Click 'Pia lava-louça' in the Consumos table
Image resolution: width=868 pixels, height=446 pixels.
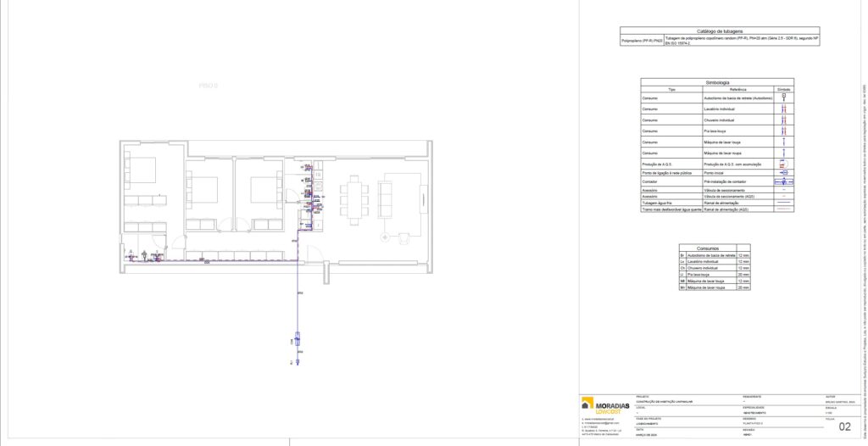698,275
